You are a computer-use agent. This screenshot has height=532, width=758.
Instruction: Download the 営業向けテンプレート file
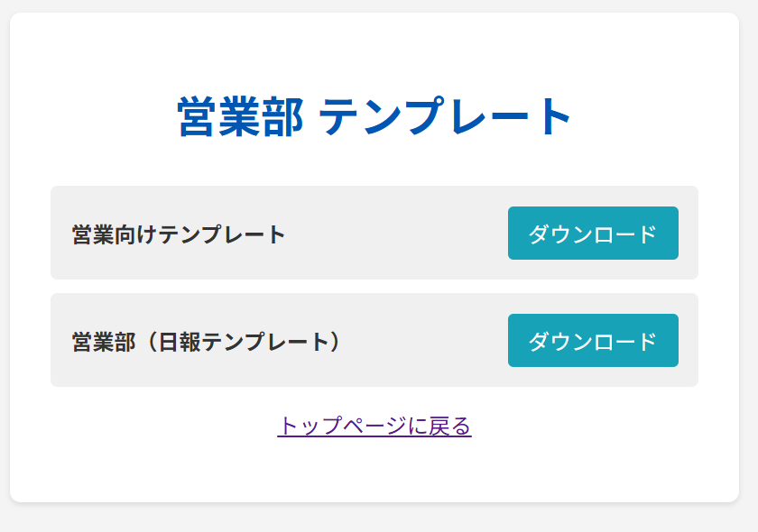pos(593,233)
